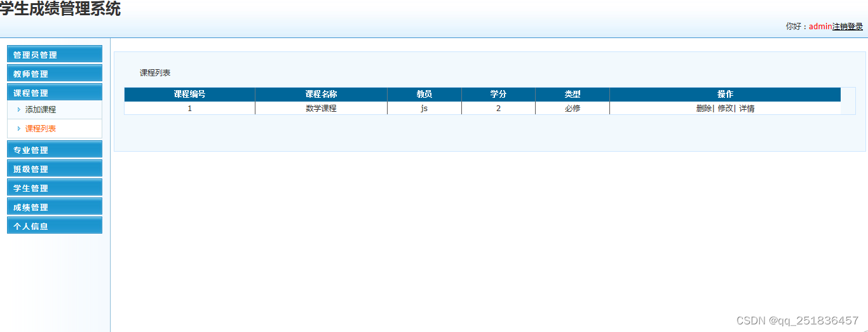Open the 添加课程 submenu link
Screen dimensions: 868x332
(x=41, y=110)
